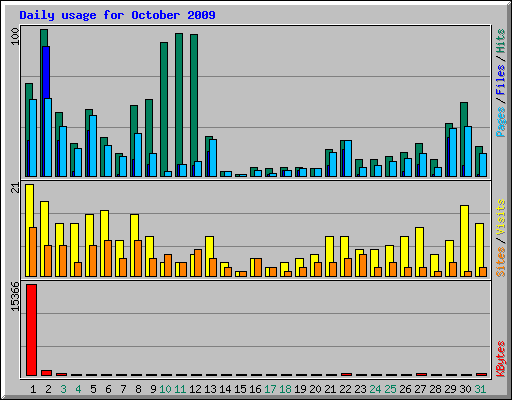Image resolution: width=512 pixels, height=400 pixels.
Task: Click day label '1' on x-axis
Action: click(x=33, y=389)
